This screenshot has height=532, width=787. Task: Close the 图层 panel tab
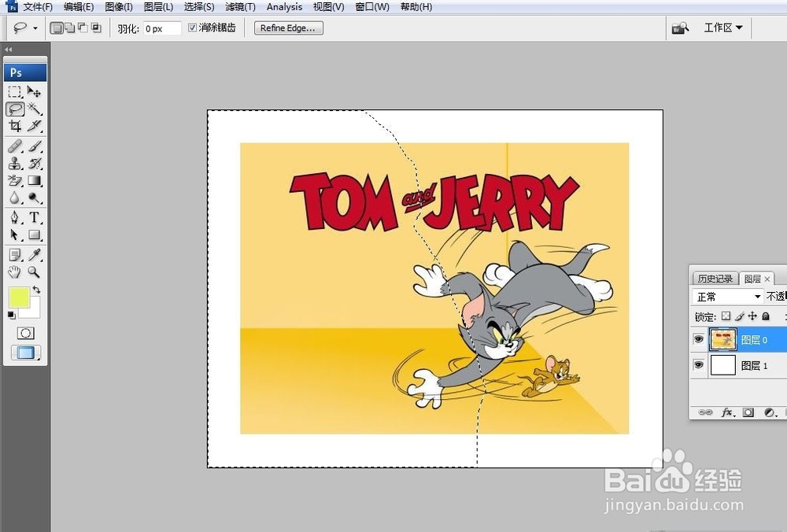coord(767,279)
